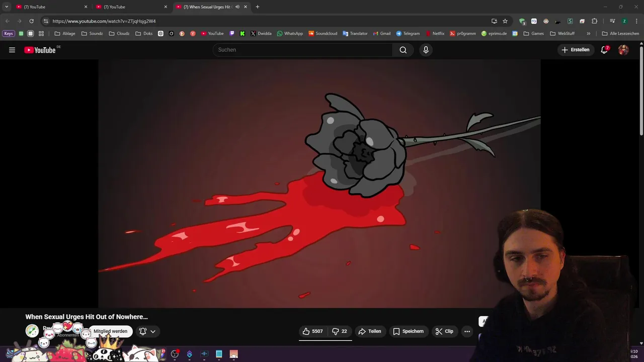Open the Telegram bookmark

click(x=408, y=34)
